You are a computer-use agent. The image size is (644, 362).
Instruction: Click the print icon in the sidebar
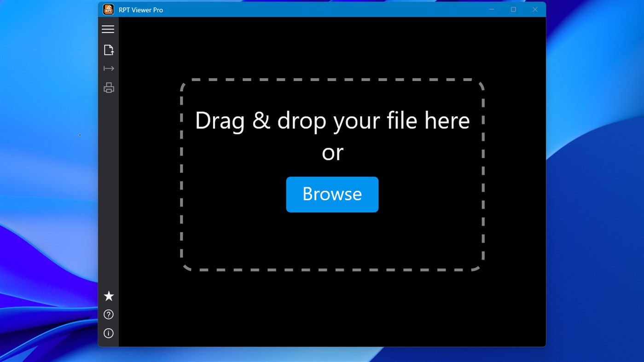(109, 87)
